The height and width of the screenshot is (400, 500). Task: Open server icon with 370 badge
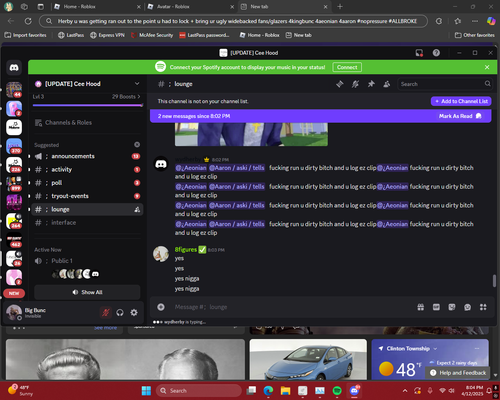pyautogui.click(x=14, y=146)
